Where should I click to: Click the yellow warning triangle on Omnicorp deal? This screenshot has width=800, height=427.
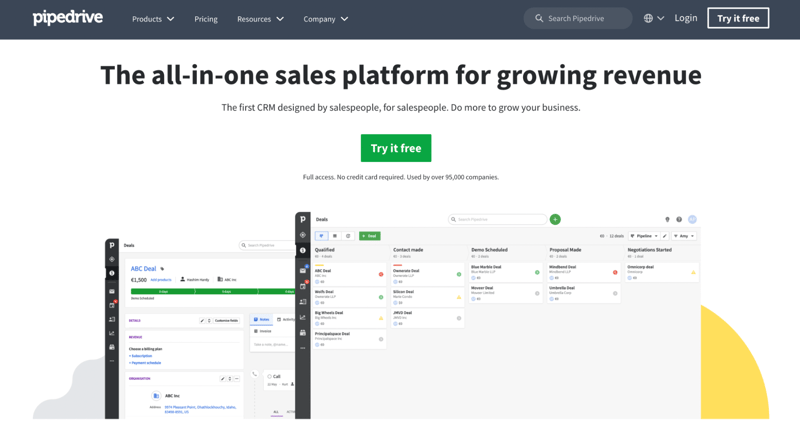click(x=693, y=272)
